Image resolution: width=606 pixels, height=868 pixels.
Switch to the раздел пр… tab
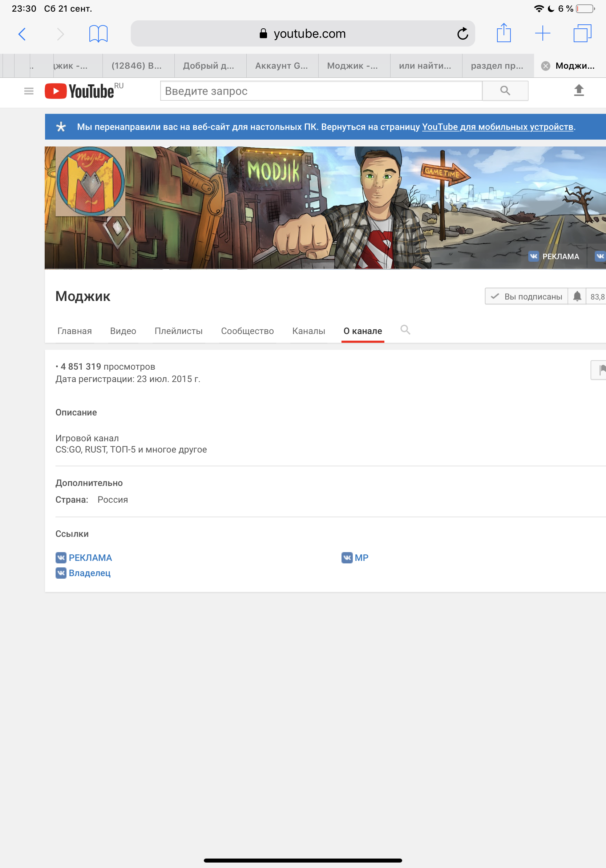[x=498, y=66]
